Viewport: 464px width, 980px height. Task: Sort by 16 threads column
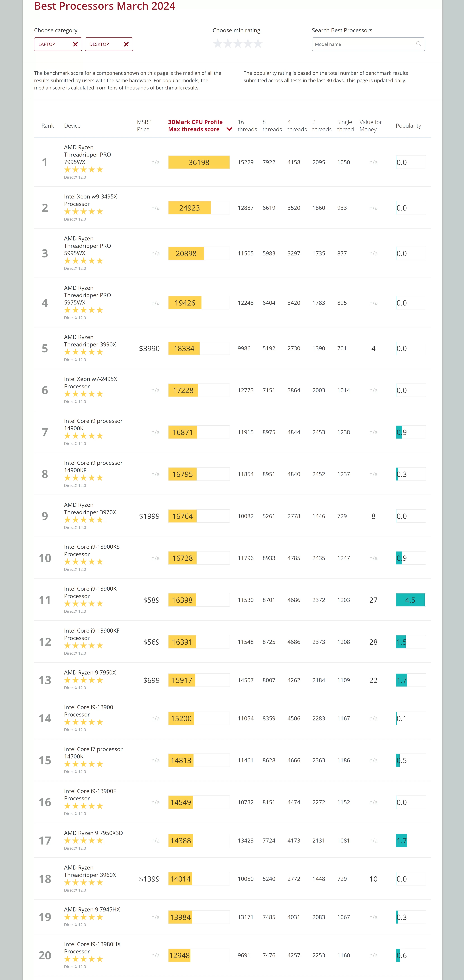(247, 126)
